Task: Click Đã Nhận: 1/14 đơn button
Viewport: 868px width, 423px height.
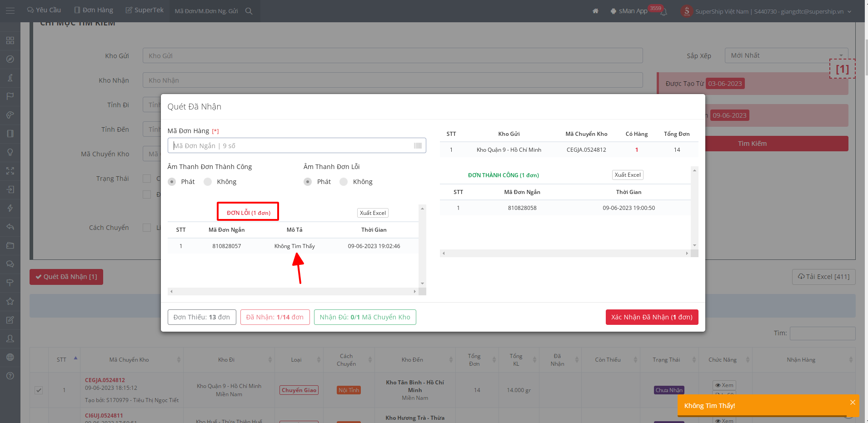Action: pos(275,317)
